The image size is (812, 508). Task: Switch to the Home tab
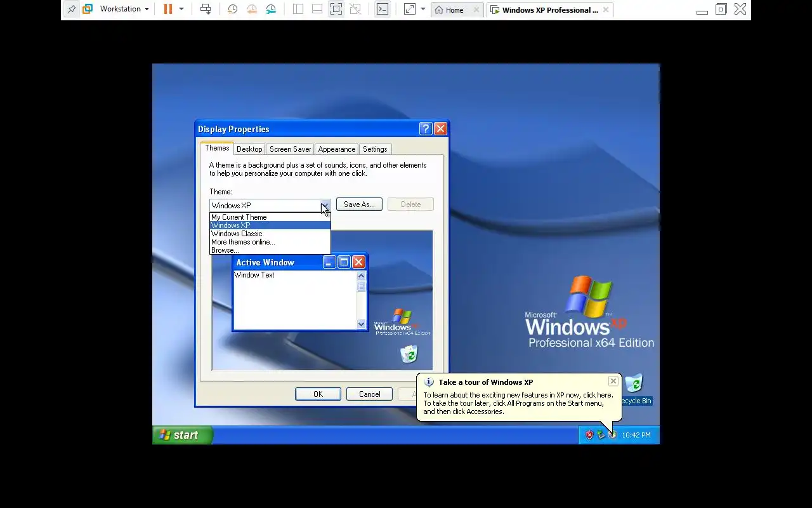coord(450,10)
